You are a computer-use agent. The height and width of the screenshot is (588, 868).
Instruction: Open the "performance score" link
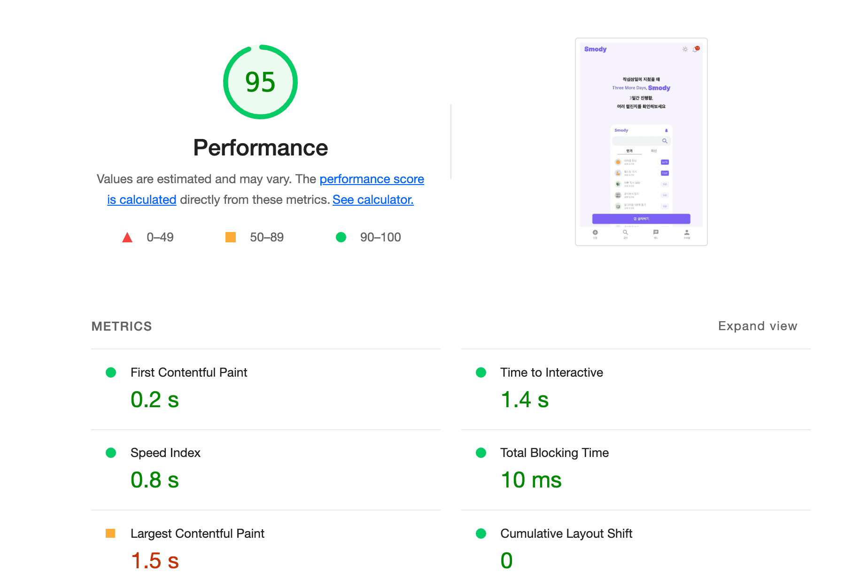pyautogui.click(x=372, y=179)
